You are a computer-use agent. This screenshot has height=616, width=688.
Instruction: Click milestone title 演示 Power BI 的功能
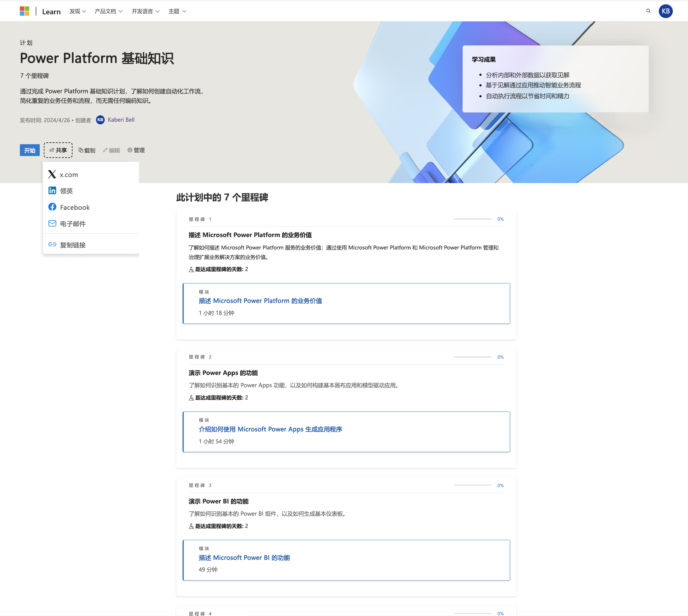pyautogui.click(x=218, y=501)
